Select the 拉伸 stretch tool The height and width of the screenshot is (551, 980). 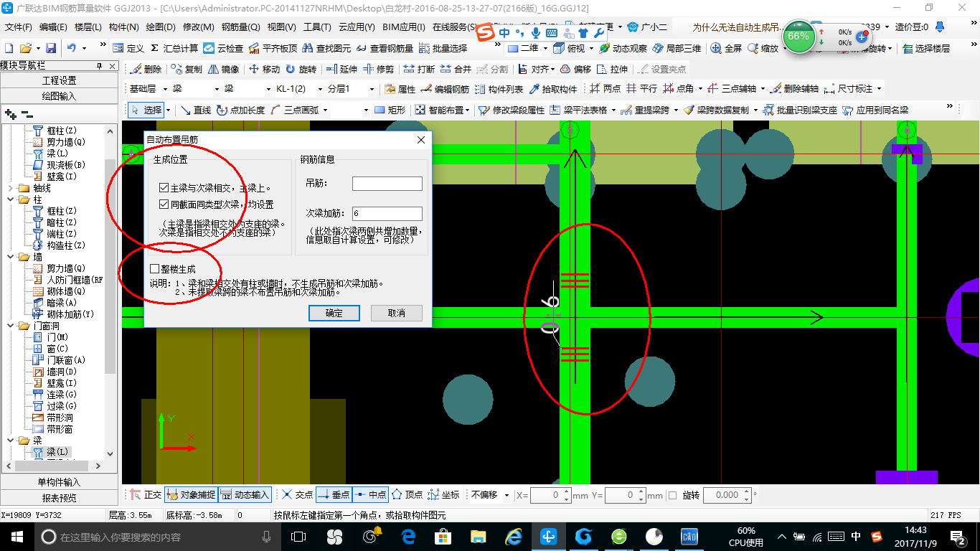tap(612, 70)
